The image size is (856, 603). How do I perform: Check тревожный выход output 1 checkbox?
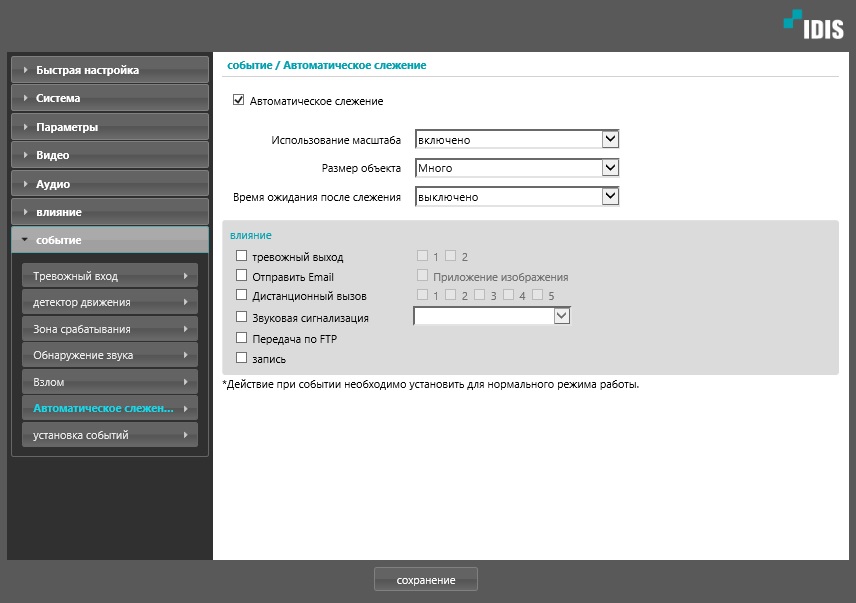(x=422, y=255)
